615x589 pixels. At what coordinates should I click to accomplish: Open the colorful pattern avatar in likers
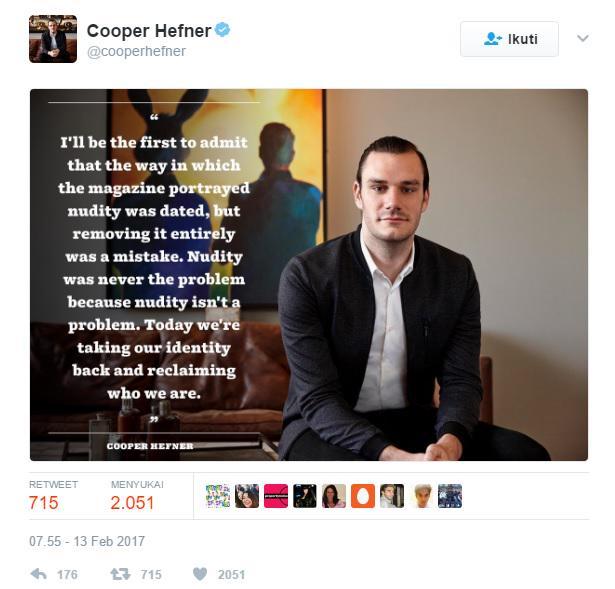[218, 496]
